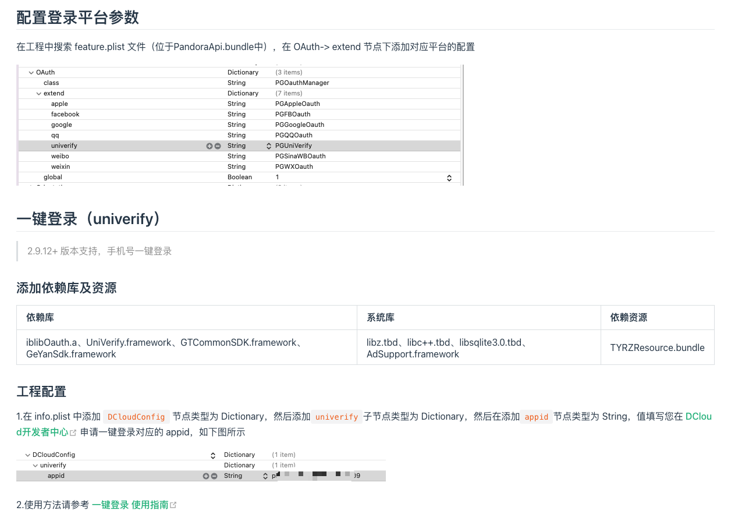
Task: Click the PGGoogleOauth value cell
Action: 300,125
